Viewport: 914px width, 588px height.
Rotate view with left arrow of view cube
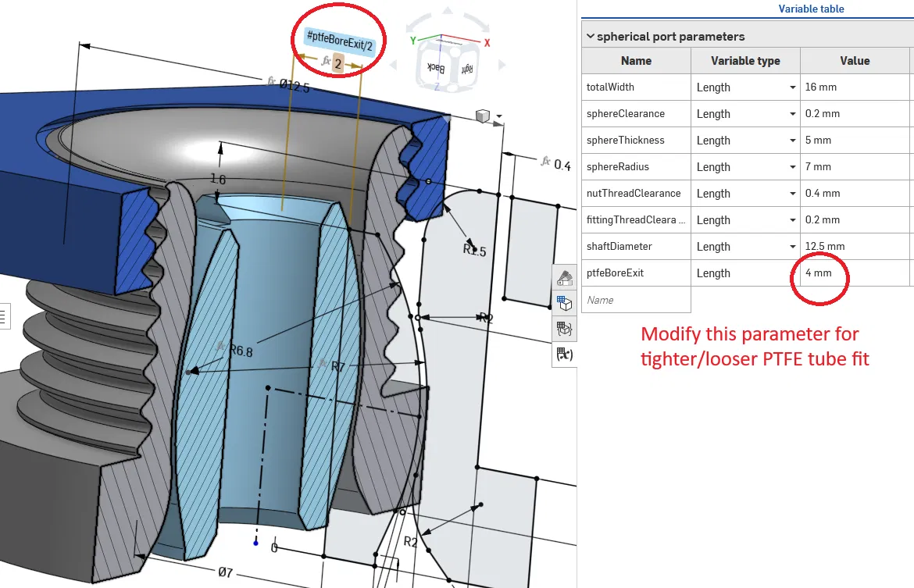pyautogui.click(x=393, y=66)
